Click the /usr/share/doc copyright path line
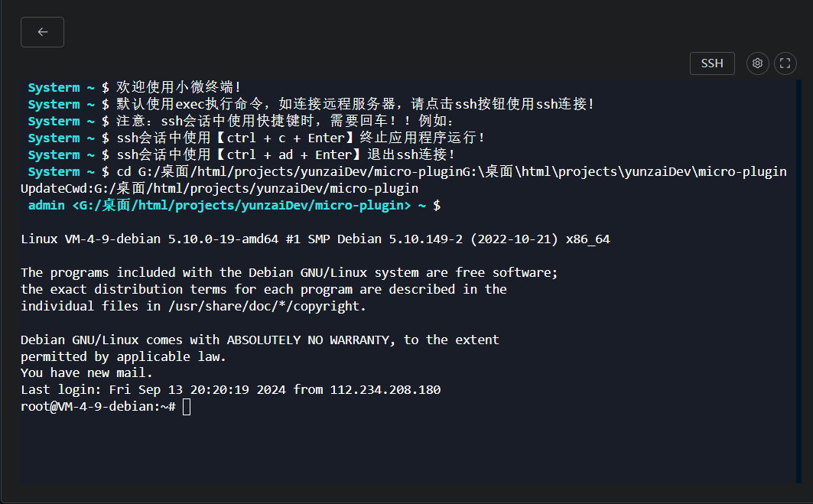 193,306
